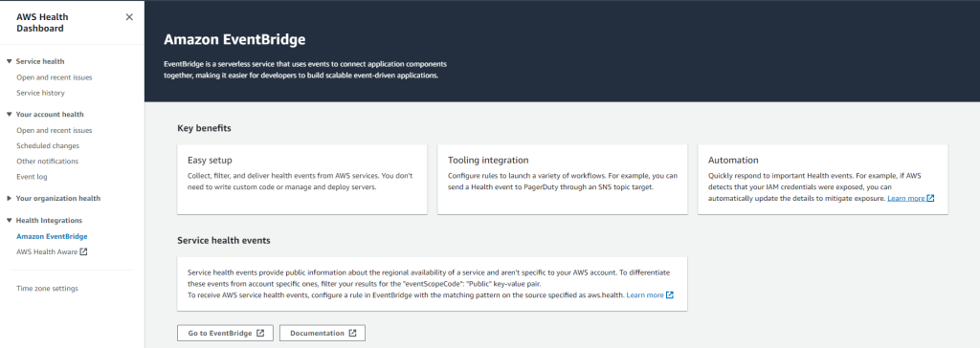Select Amazon EventBridge in the sidebar

tap(52, 236)
